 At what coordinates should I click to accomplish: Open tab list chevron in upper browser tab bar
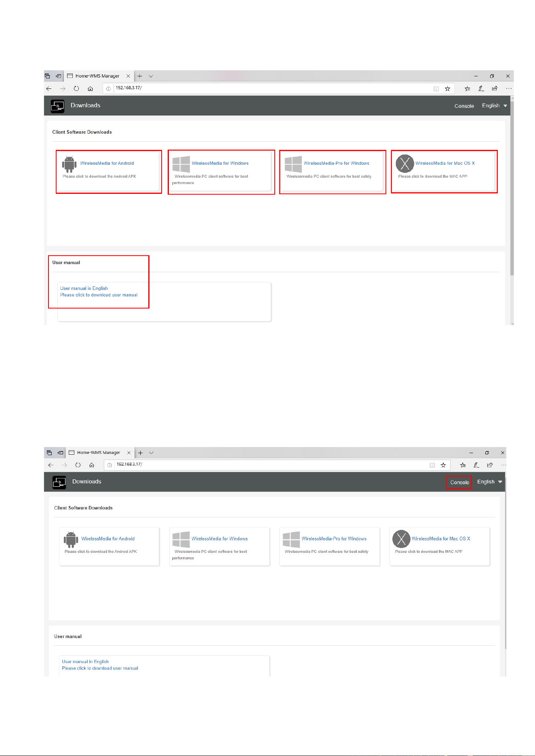click(x=151, y=76)
